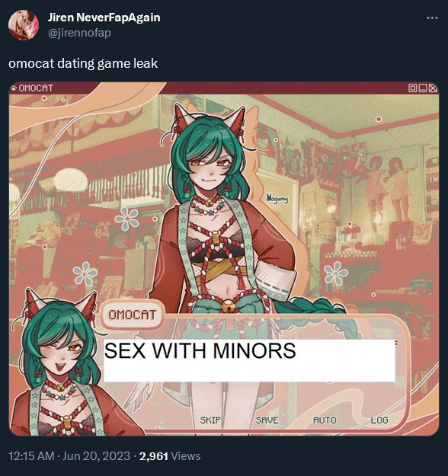Screen dimensions: 448x476
Task: Open the Jiren NeverFapAgain display name link
Action: [104, 18]
